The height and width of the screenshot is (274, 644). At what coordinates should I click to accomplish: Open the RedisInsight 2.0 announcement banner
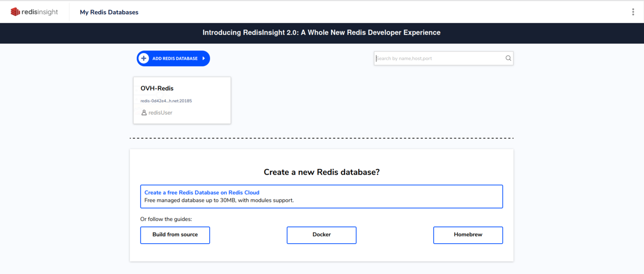[x=322, y=33]
